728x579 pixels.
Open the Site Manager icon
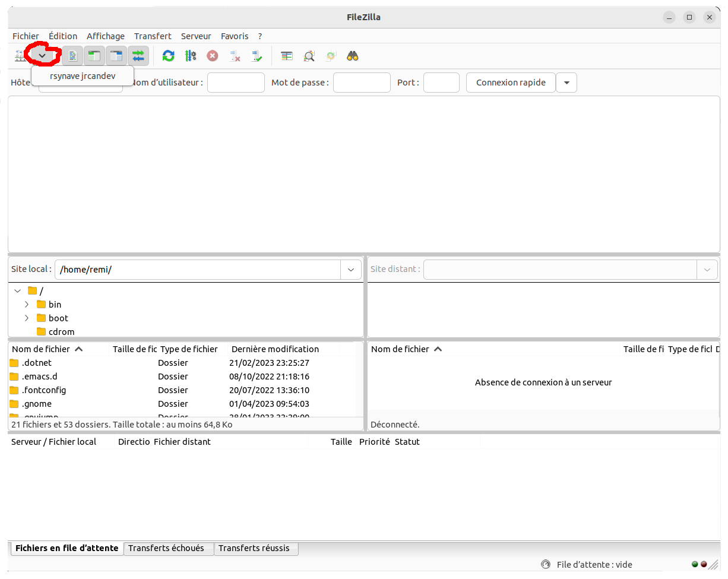(x=20, y=56)
